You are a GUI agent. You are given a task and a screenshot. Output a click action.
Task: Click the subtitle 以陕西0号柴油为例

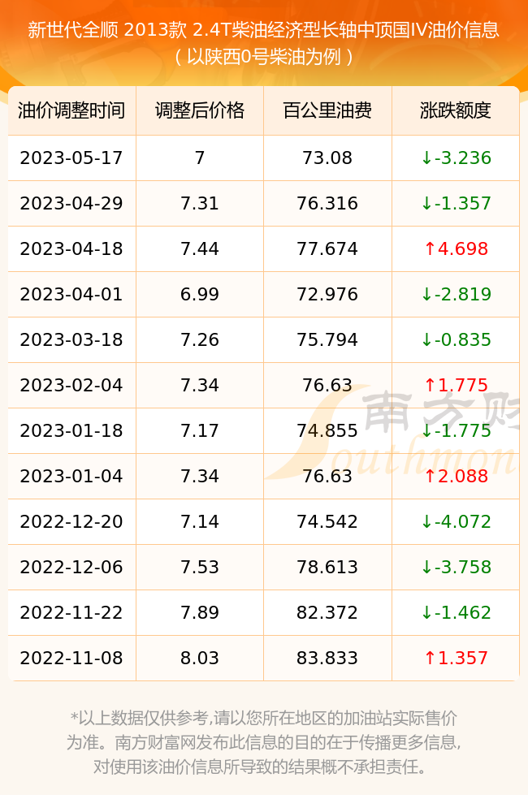pos(264,57)
